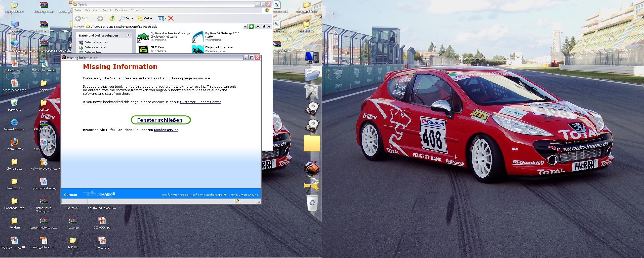Click the Suchen search toolbar button

[127, 18]
